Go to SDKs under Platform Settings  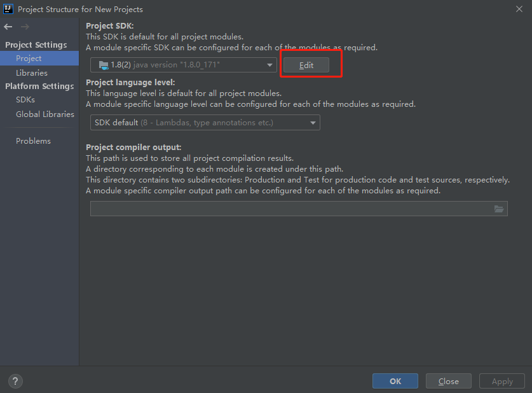pyautogui.click(x=25, y=100)
